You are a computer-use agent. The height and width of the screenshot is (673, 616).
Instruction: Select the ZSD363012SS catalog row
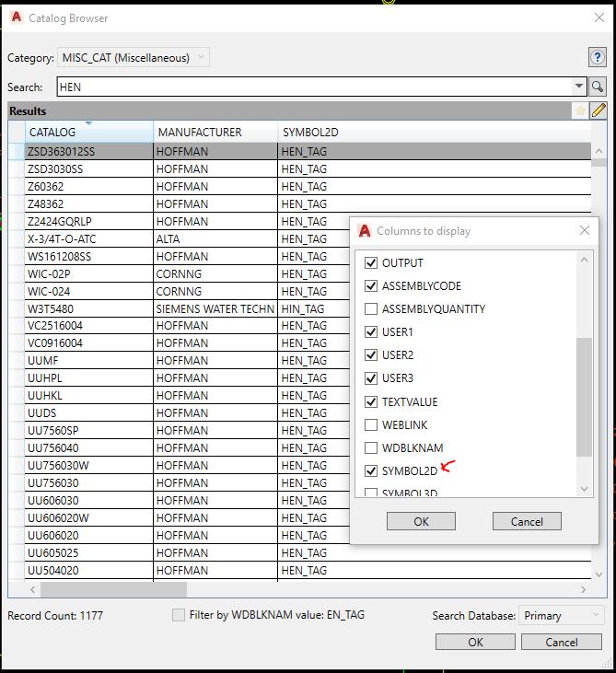pos(89,152)
